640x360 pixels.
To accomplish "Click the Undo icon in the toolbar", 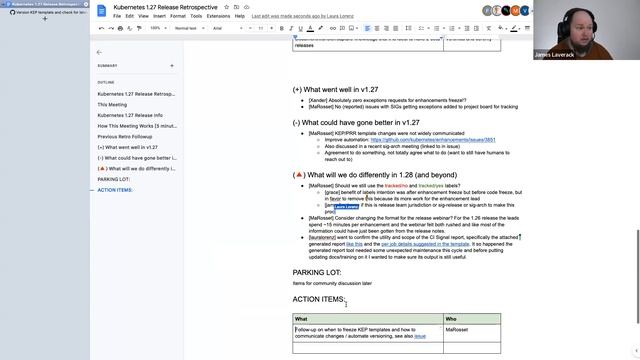I will coord(101,28).
